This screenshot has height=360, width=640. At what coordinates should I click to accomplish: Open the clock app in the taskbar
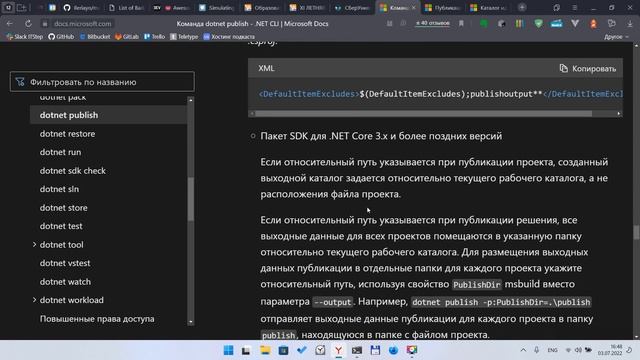(320, 350)
